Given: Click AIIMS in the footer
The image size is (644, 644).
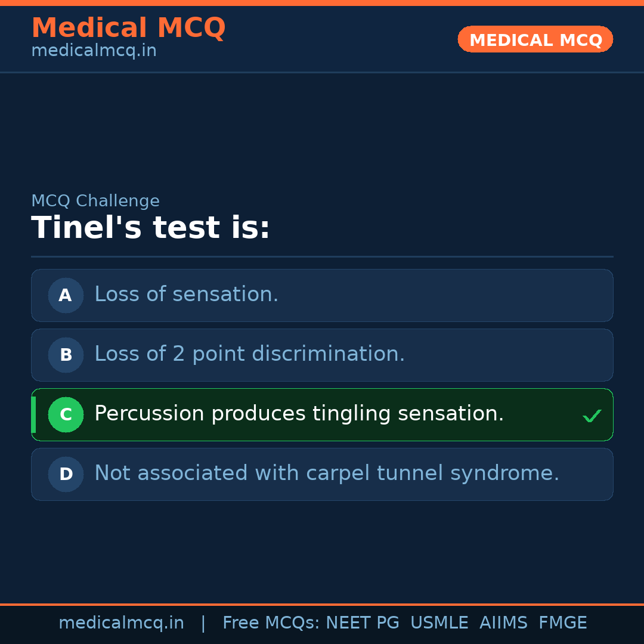Looking at the screenshot, I should pyautogui.click(x=503, y=623).
